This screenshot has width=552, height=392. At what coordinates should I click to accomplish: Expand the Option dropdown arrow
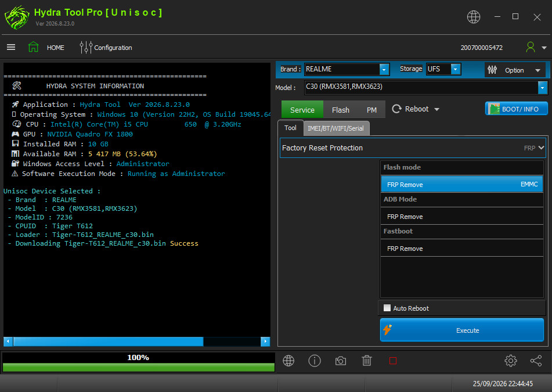(x=537, y=70)
